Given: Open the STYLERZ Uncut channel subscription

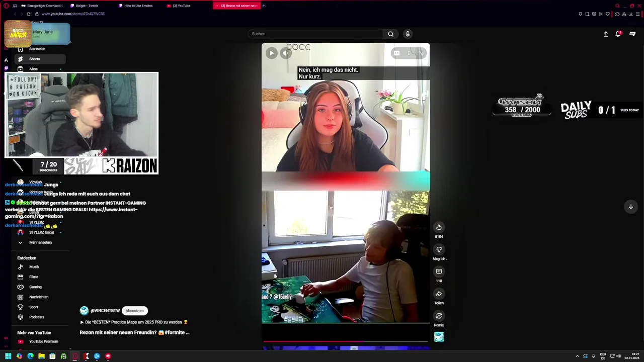Looking at the screenshot, I should [x=40, y=232].
